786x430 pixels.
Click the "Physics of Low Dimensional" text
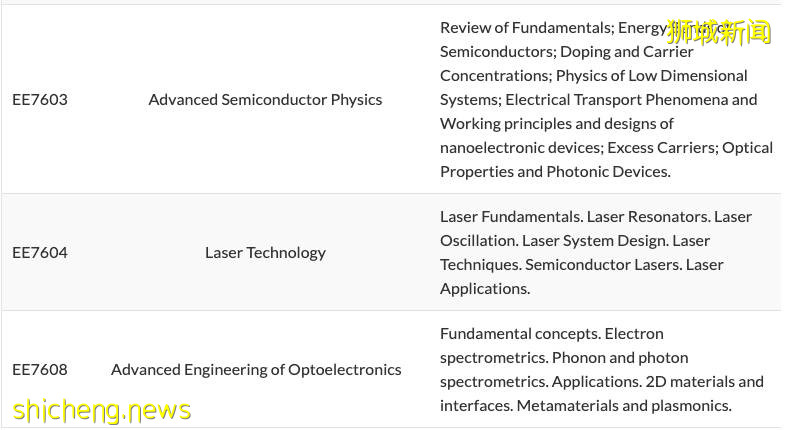pos(651,75)
